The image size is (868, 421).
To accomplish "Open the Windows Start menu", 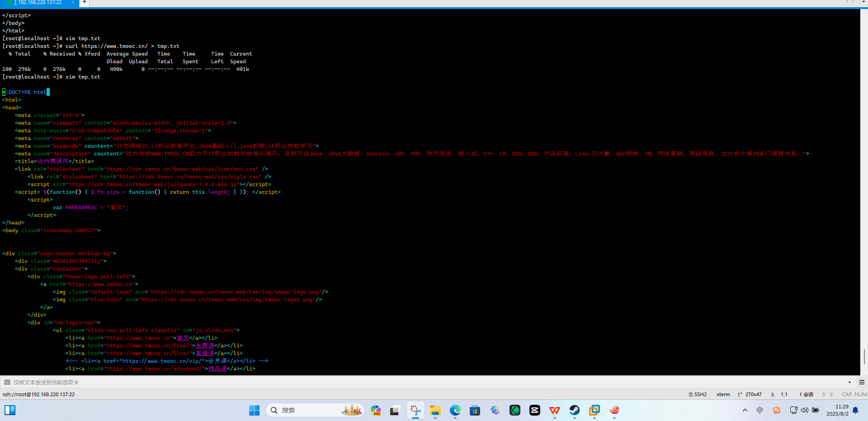I will coord(254,410).
